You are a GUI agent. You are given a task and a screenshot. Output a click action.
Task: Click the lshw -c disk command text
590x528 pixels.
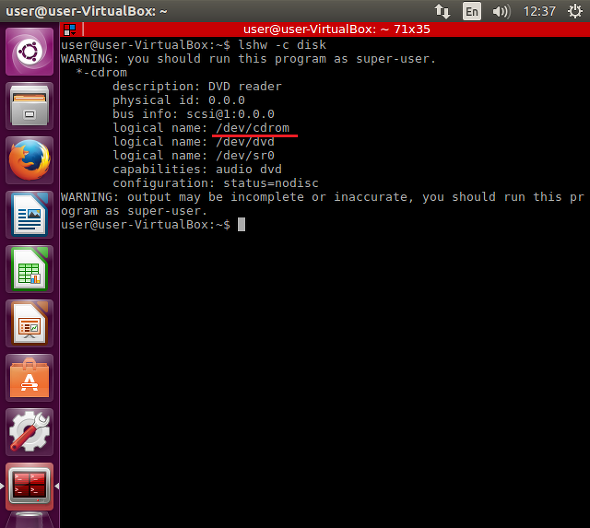pyautogui.click(x=282, y=45)
